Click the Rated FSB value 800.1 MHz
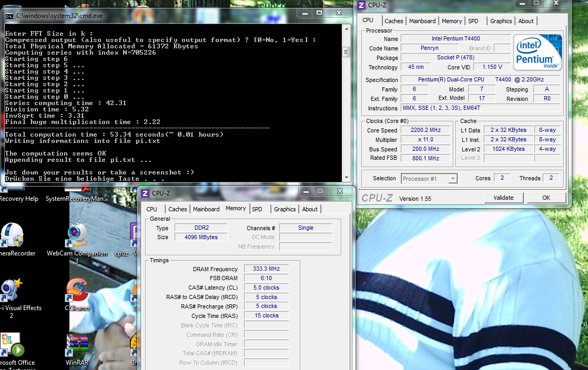The width and height of the screenshot is (588, 370). (x=425, y=158)
